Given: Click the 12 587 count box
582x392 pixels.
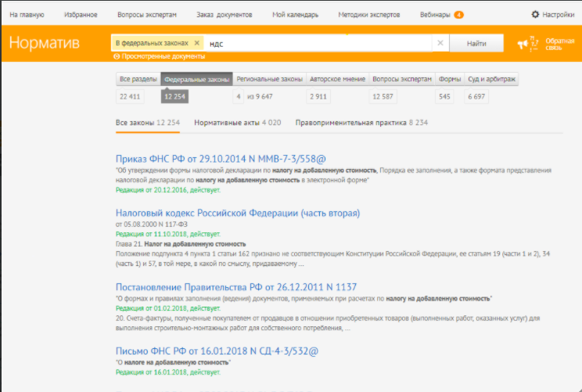Looking at the screenshot, I should pyautogui.click(x=383, y=96).
